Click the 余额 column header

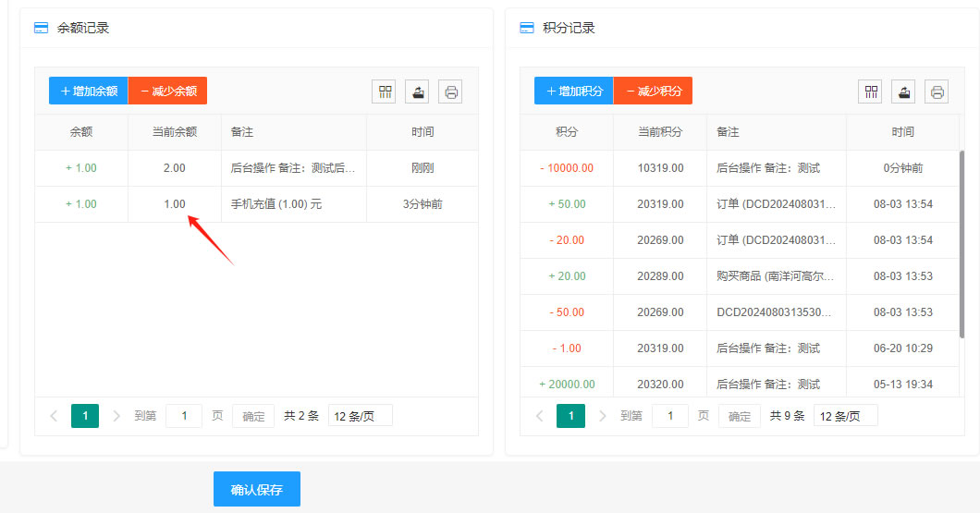point(81,132)
